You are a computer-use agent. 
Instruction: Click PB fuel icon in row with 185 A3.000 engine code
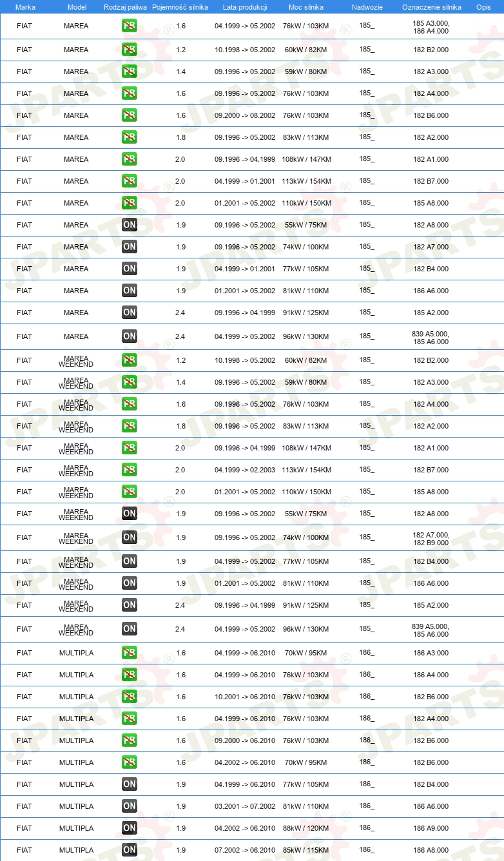[x=130, y=26]
